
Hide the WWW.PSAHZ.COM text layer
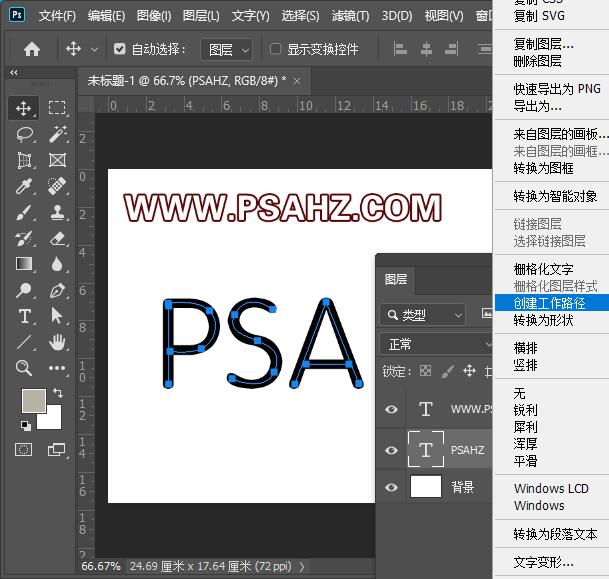pyautogui.click(x=392, y=409)
